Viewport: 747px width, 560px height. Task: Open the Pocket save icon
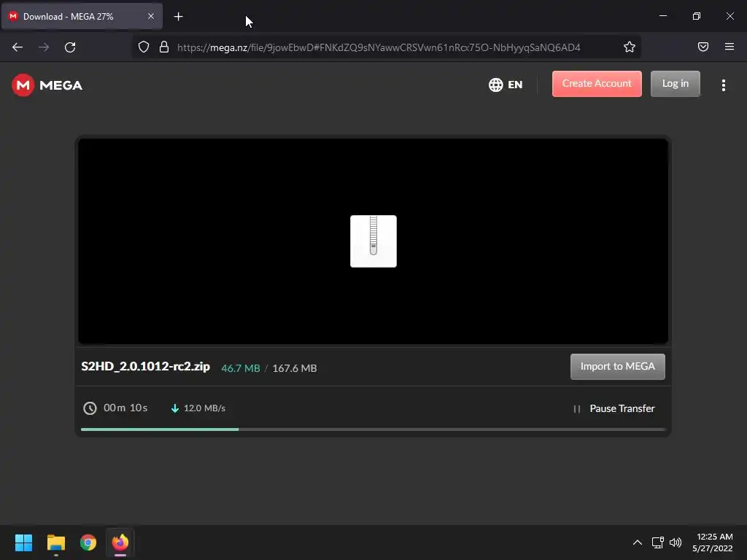pos(703,47)
